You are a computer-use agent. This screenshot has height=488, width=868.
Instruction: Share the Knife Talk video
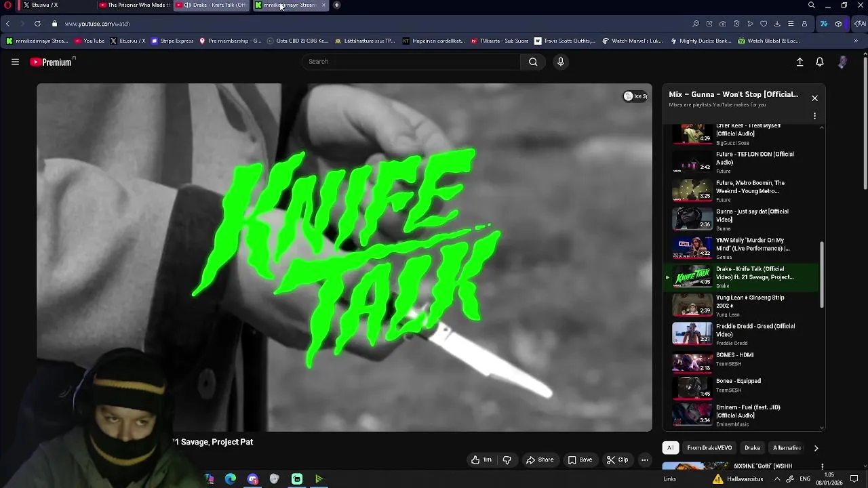click(x=540, y=460)
